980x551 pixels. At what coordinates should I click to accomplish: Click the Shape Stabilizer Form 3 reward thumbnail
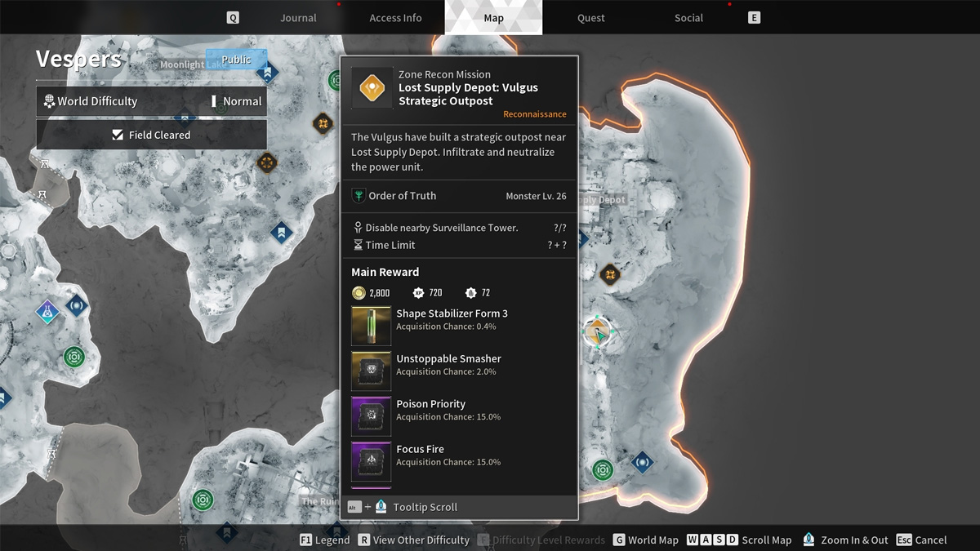tap(371, 326)
